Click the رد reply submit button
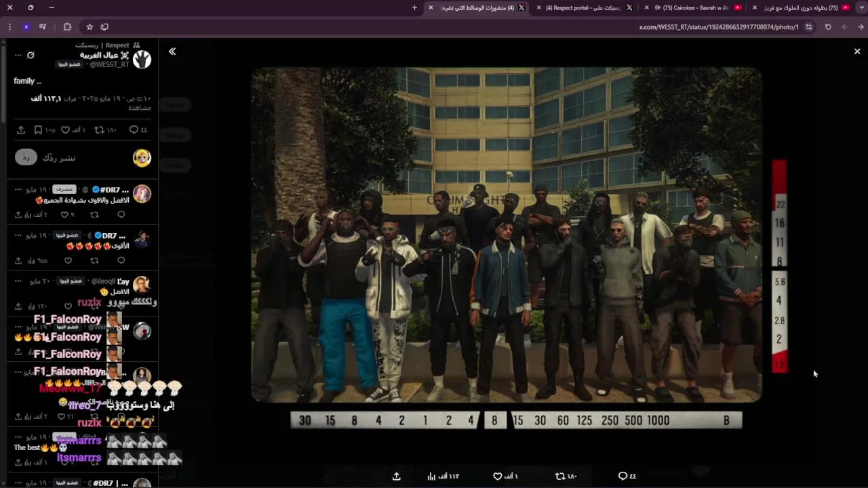This screenshot has width=868, height=488. (x=26, y=157)
